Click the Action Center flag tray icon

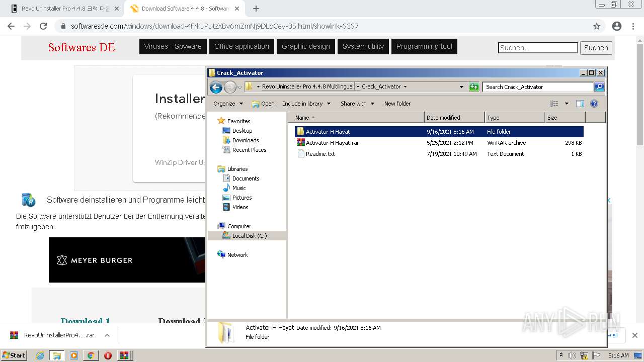[596, 355]
